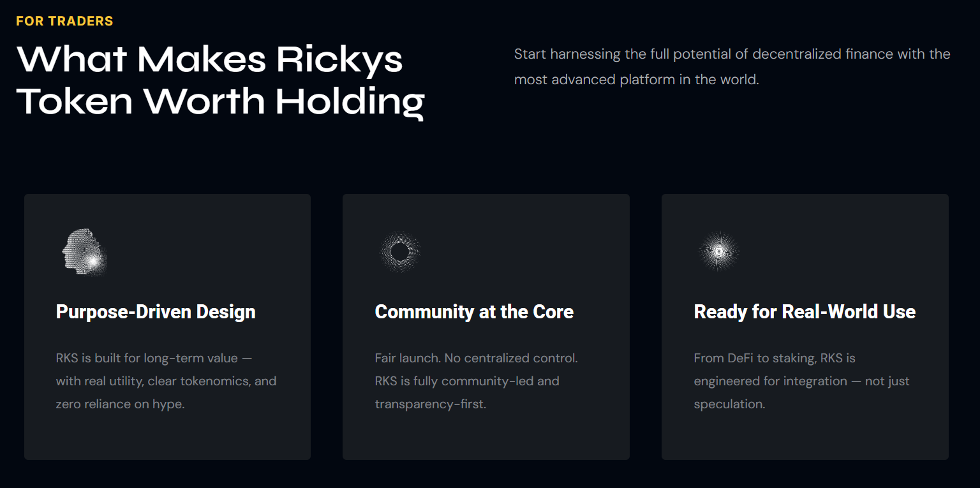Click 'Start harnessing the full potential' text line
This screenshot has width=980, height=488.
[x=732, y=54]
